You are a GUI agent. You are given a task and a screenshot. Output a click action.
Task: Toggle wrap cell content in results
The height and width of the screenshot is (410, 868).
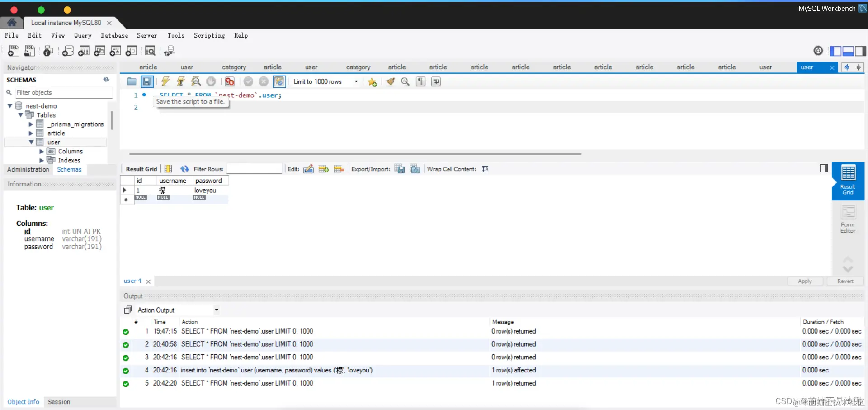485,169
